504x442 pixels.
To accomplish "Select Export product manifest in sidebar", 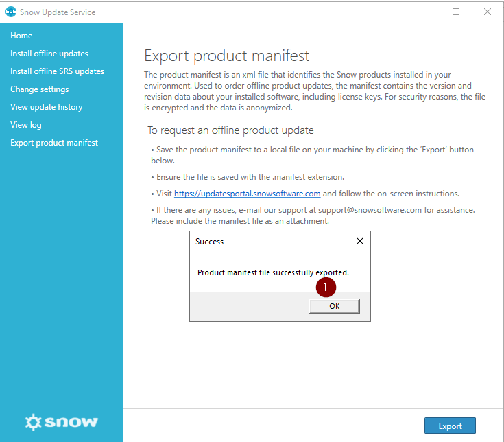I will coord(54,143).
